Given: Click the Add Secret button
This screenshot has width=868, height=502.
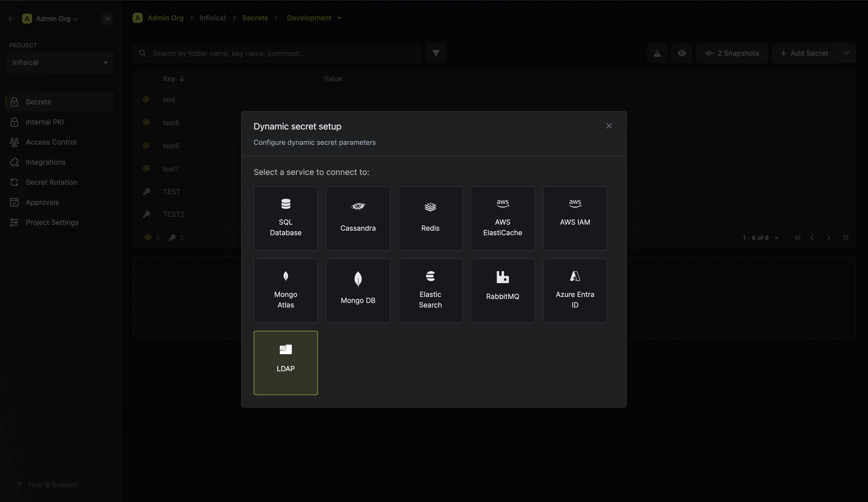Looking at the screenshot, I should [804, 53].
